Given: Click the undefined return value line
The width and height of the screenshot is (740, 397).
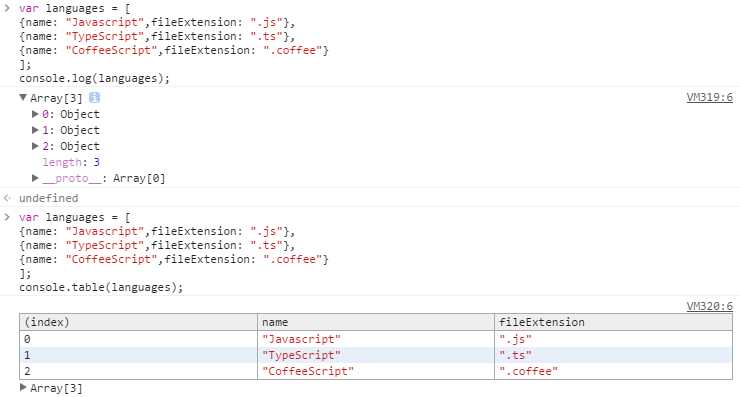Looking at the screenshot, I should pyautogui.click(x=49, y=198).
